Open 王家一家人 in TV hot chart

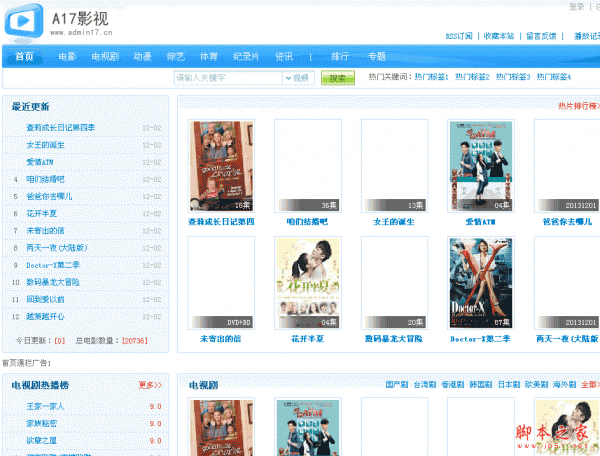45,406
